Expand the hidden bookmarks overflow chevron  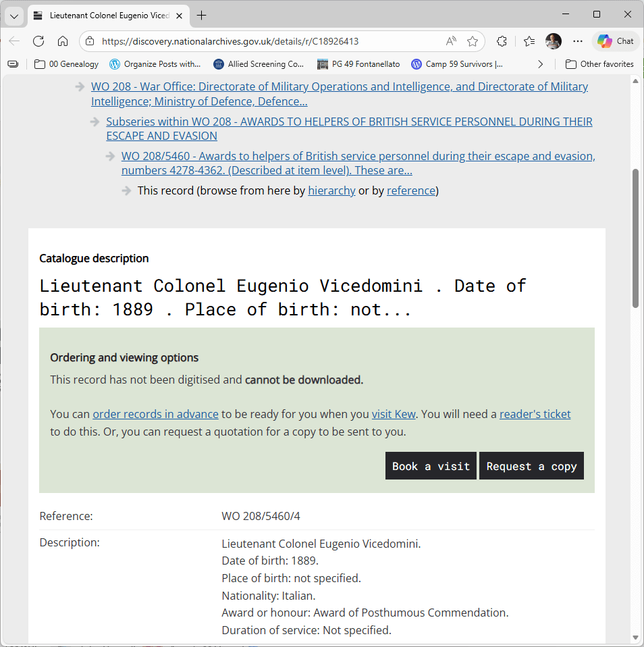pos(540,64)
